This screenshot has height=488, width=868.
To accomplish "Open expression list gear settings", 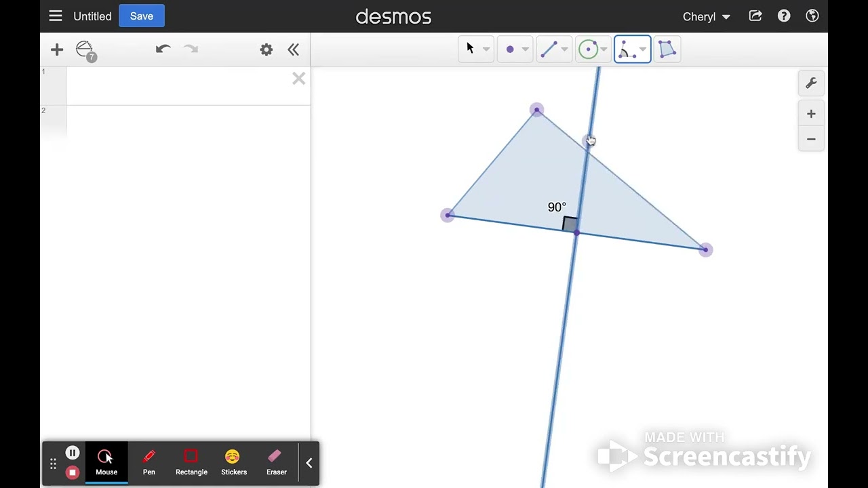I will 267,49.
